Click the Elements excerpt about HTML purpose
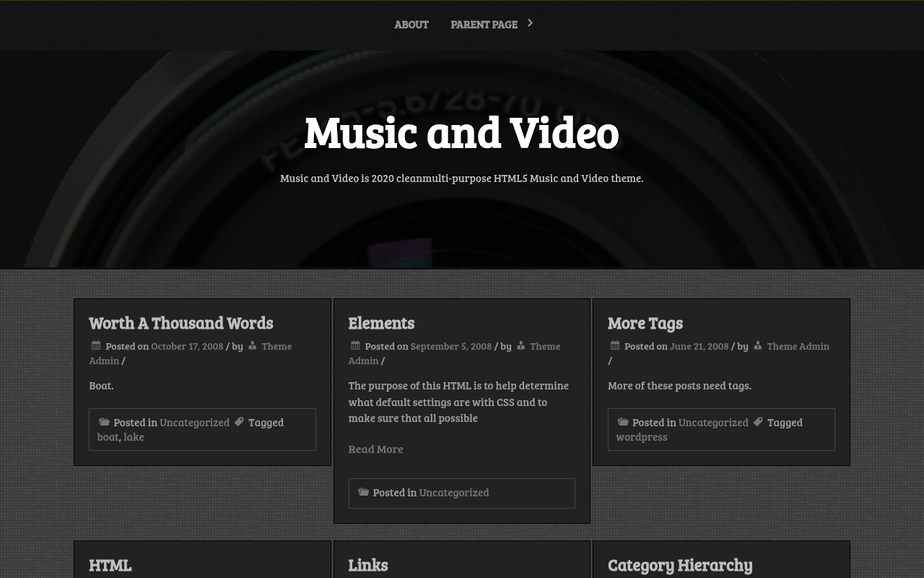Image resolution: width=924 pixels, height=578 pixels. coord(458,402)
